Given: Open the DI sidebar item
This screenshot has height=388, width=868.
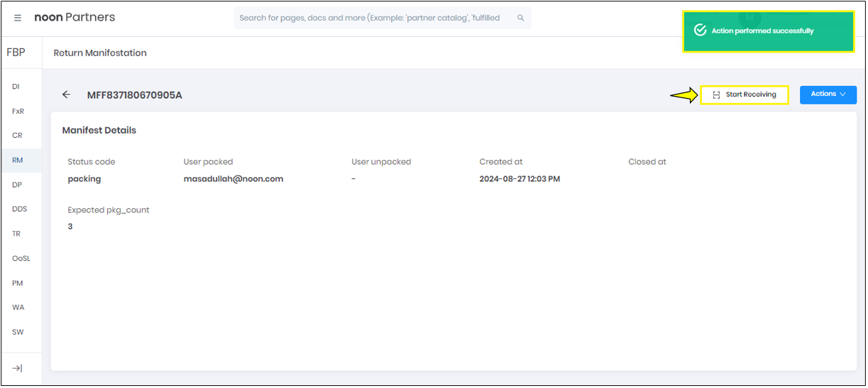Looking at the screenshot, I should point(16,87).
